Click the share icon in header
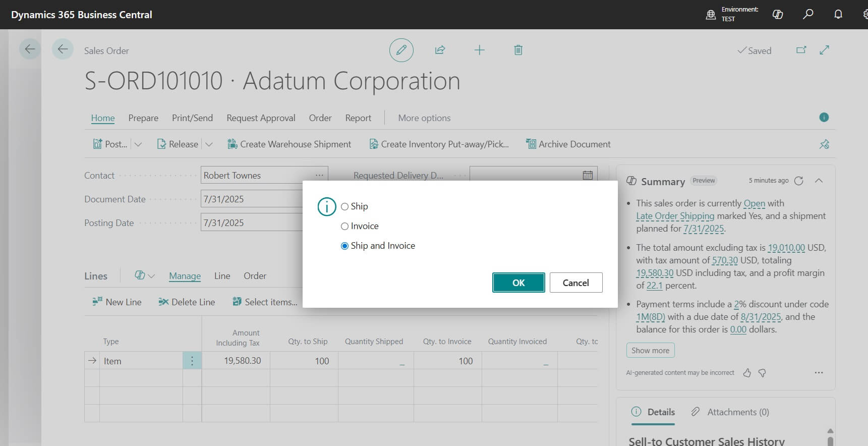 (x=440, y=50)
